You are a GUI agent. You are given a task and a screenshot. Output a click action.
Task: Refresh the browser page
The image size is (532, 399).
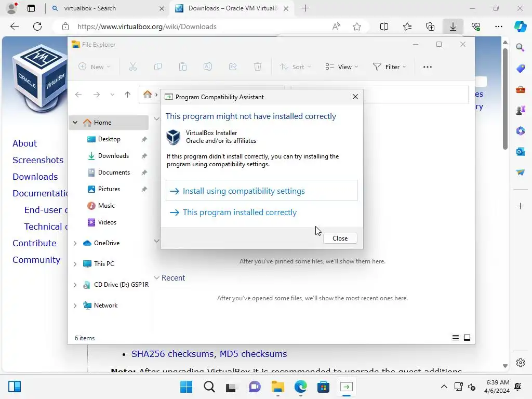pyautogui.click(x=37, y=26)
